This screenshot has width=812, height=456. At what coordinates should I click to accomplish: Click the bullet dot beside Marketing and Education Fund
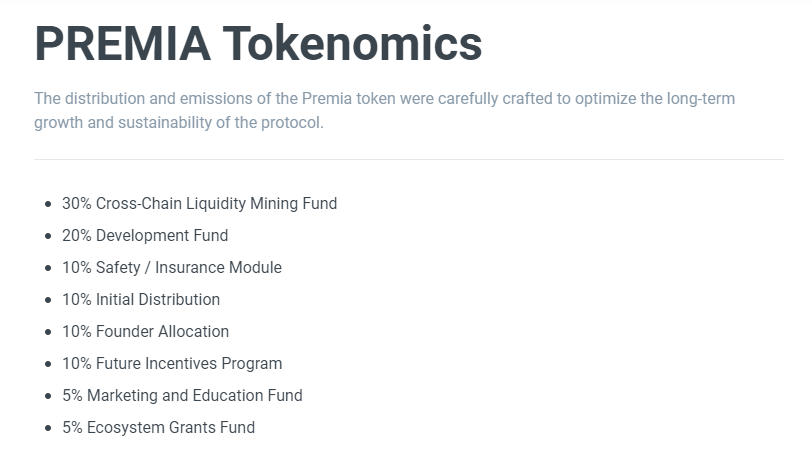click(48, 396)
